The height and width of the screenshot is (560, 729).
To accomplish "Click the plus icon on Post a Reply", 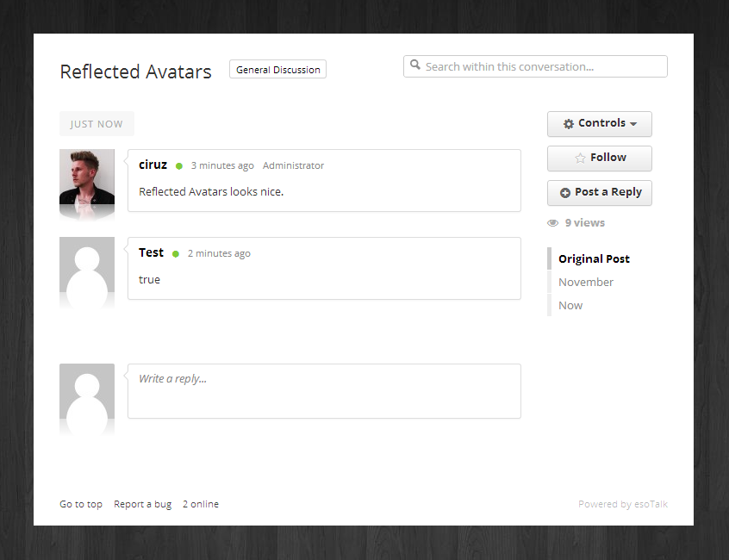I will 565,193.
